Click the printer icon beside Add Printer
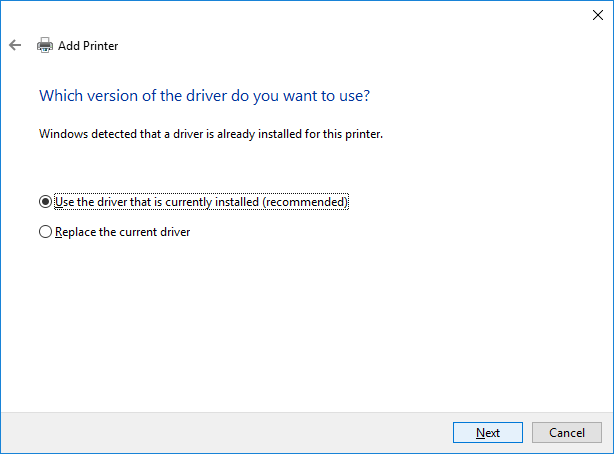This screenshot has width=614, height=454. 44,45
